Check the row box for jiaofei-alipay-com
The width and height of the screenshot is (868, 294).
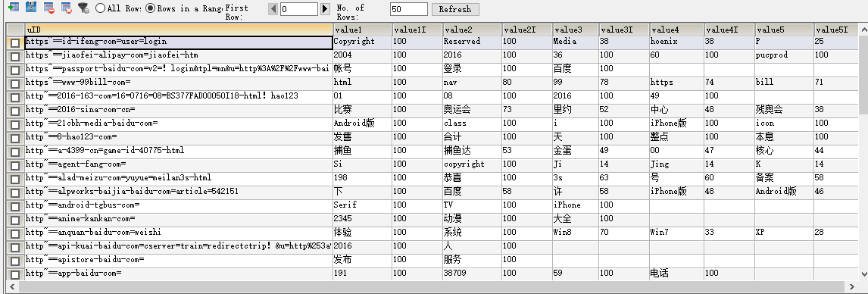click(15, 57)
